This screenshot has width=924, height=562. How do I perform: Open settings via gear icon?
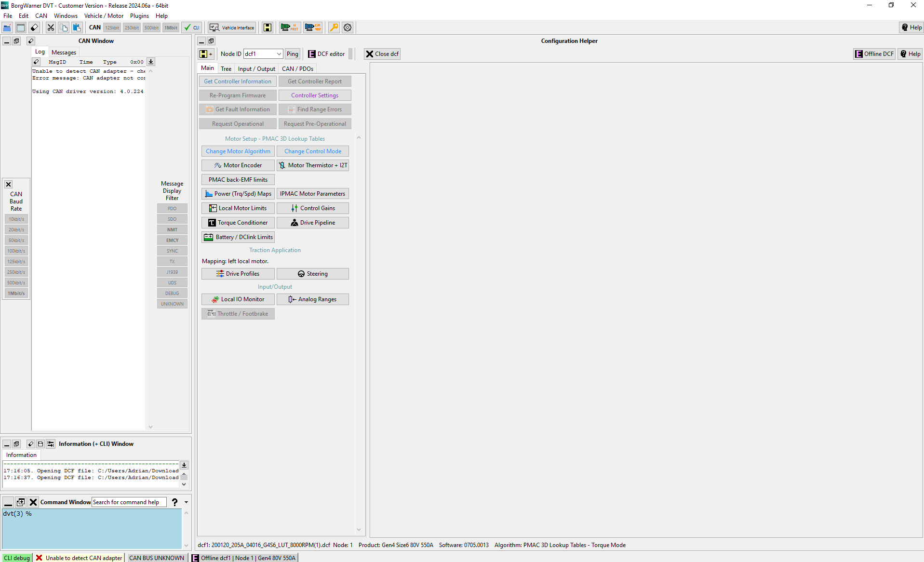click(348, 27)
